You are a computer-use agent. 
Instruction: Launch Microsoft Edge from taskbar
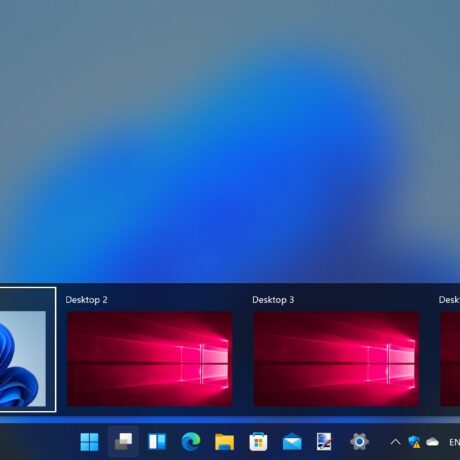tap(191, 442)
